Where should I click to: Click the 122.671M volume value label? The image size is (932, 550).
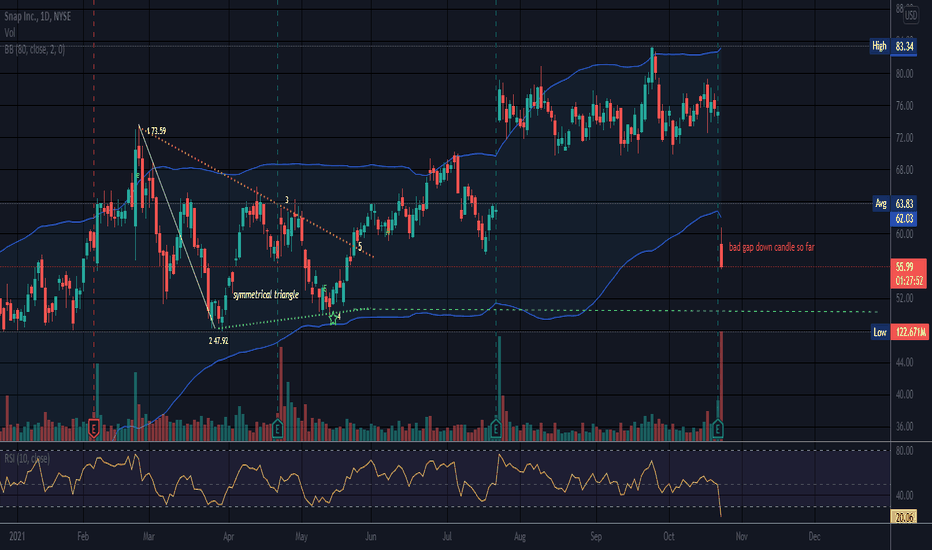[x=909, y=332]
